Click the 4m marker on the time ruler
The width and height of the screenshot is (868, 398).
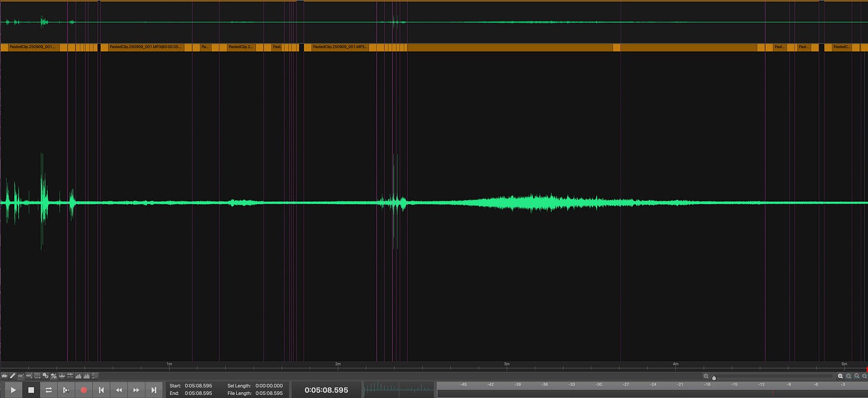coord(675,363)
